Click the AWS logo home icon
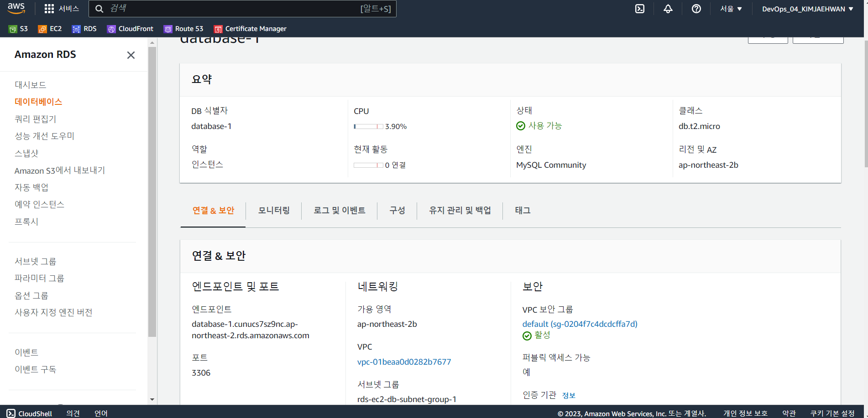Image resolution: width=868 pixels, height=418 pixels. pyautogui.click(x=16, y=8)
